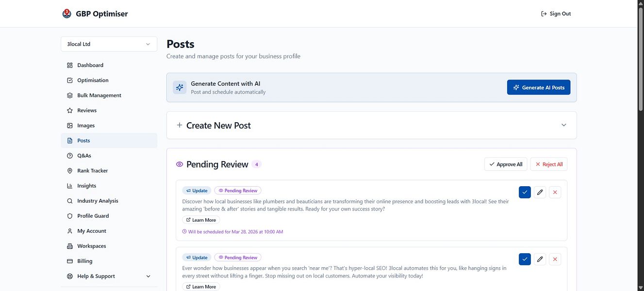This screenshot has width=644, height=291.
Task: Approve the 'Discover how local businesses' post
Action: (x=525, y=192)
